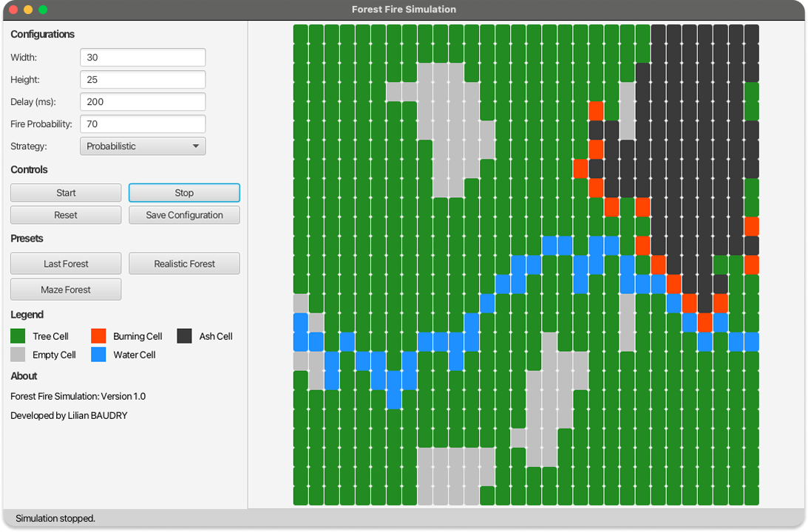Load the Maze Forest preset
808x532 pixels.
pyautogui.click(x=66, y=290)
